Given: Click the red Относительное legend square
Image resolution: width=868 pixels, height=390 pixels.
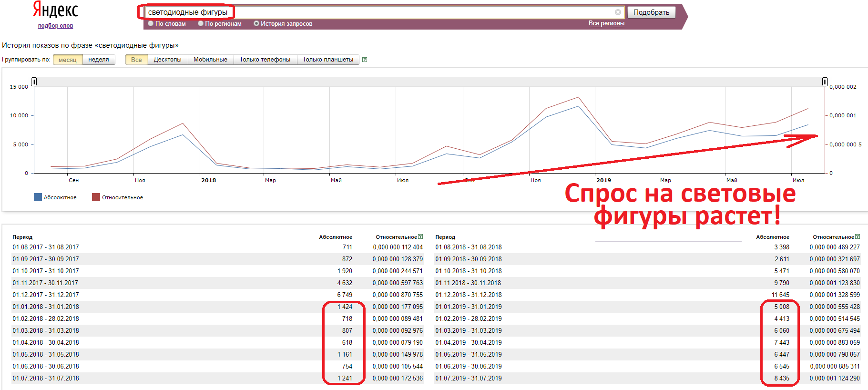Looking at the screenshot, I should (x=96, y=197).
